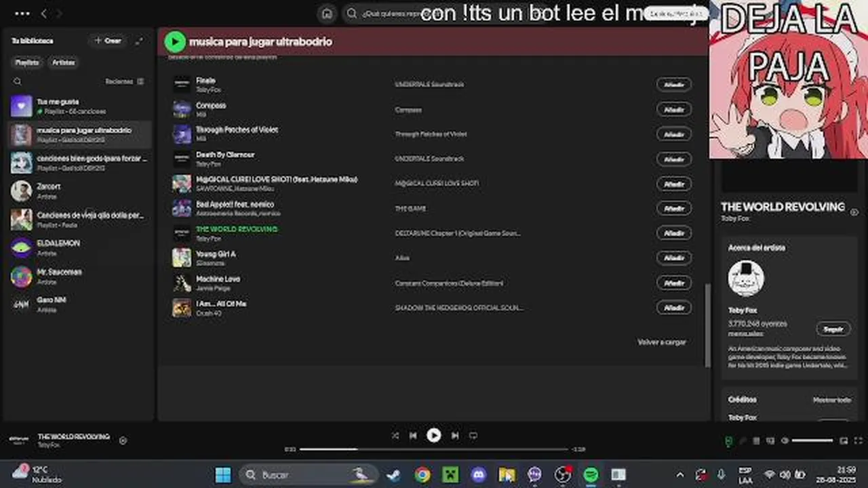Click Seguir to follow Toby Fox
The width and height of the screenshot is (868, 488).
click(x=833, y=329)
